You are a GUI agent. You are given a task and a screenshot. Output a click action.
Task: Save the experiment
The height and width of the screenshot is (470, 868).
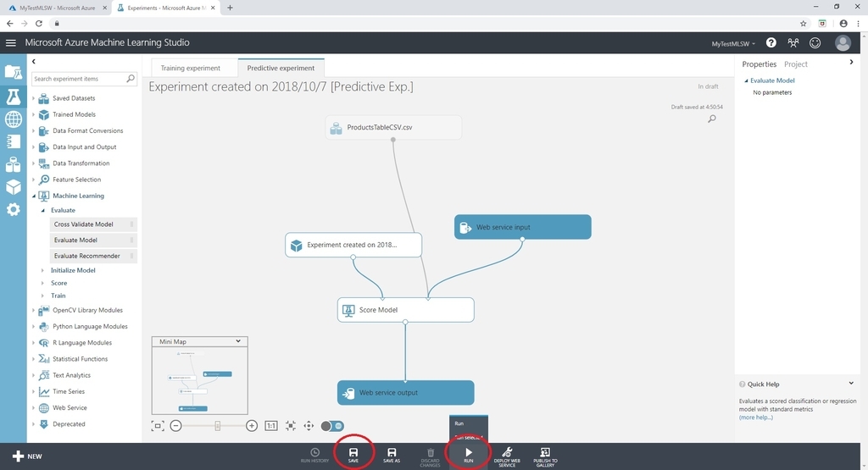point(353,456)
